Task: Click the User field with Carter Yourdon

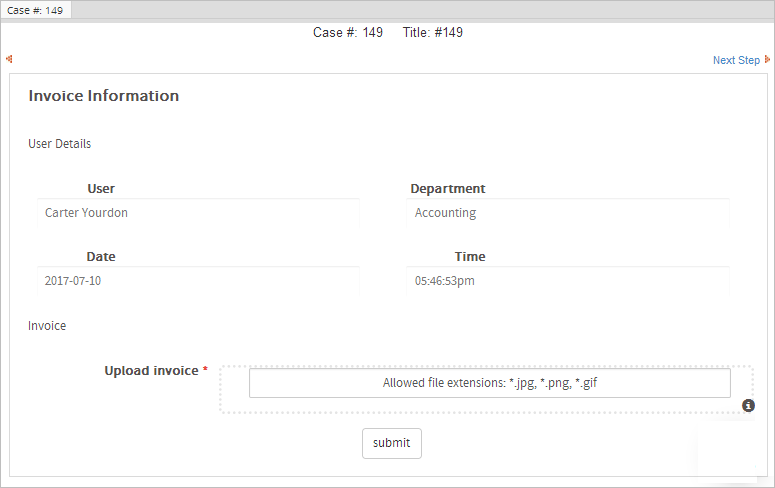Action: 198,213
